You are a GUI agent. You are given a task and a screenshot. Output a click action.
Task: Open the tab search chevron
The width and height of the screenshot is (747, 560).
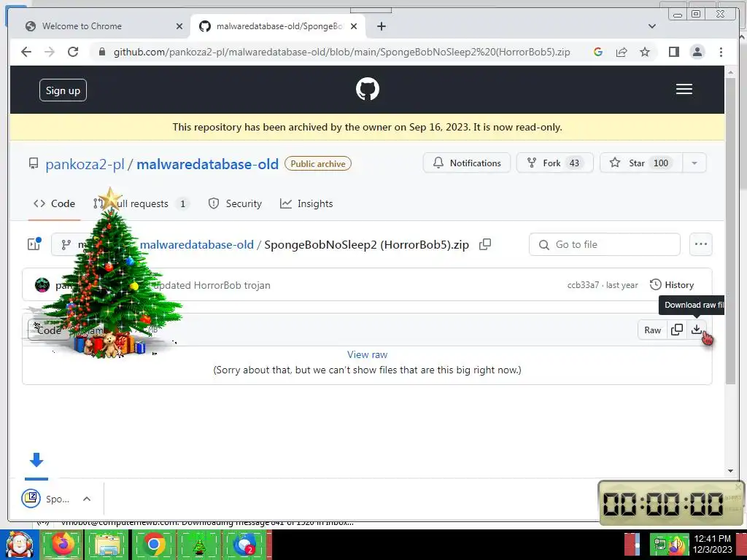point(652,26)
